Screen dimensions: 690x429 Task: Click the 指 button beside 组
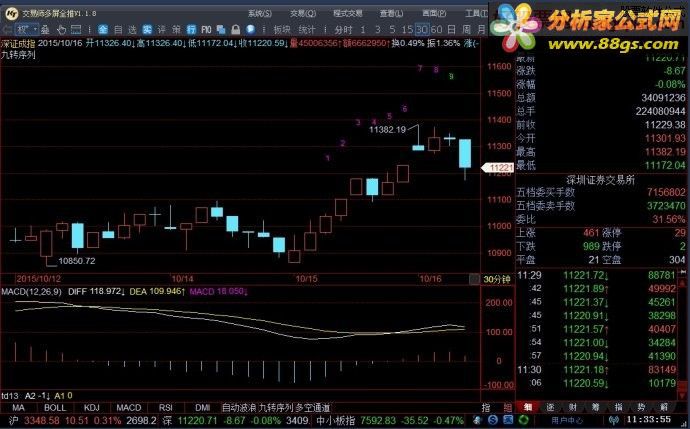point(486,407)
